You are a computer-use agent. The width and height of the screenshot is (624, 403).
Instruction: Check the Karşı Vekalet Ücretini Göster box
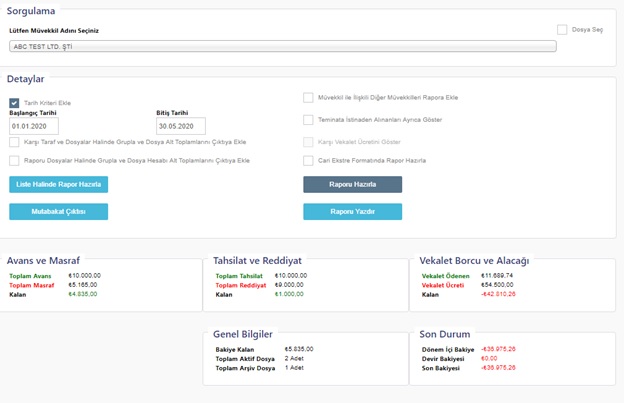click(x=308, y=141)
